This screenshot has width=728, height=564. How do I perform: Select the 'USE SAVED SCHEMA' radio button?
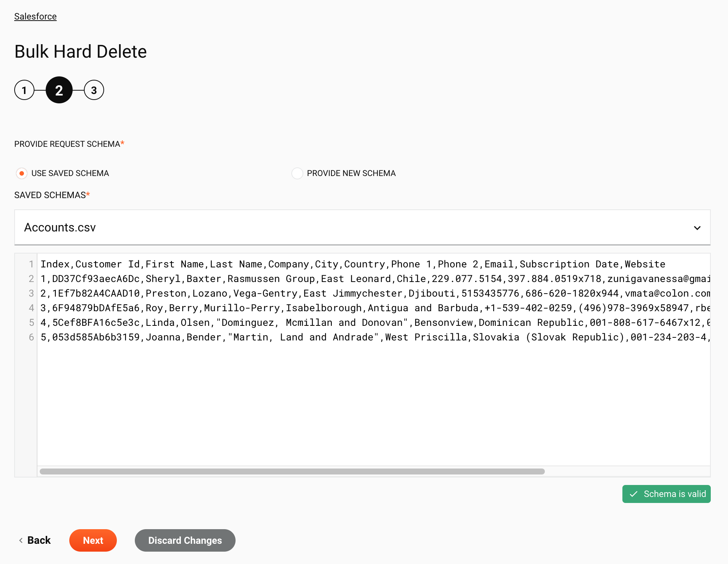click(x=21, y=173)
